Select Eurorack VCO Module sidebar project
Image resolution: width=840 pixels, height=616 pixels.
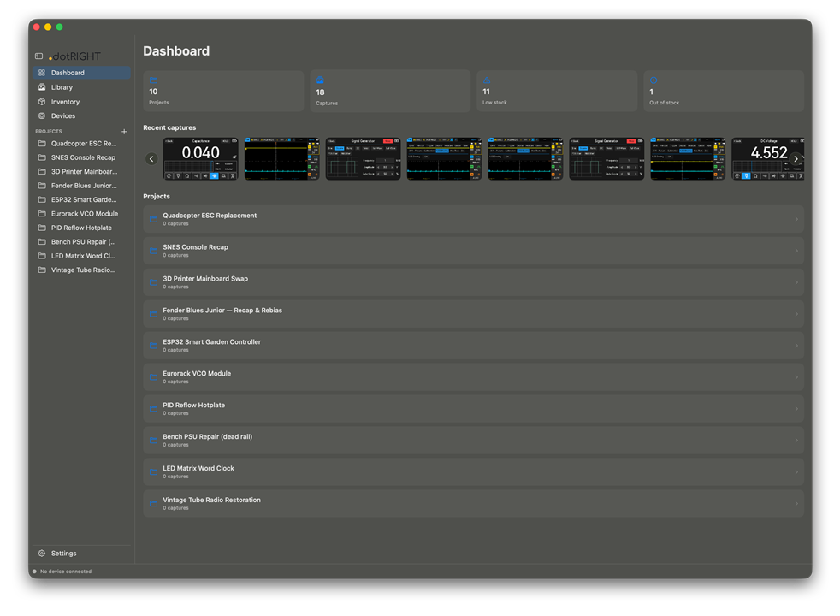pos(81,214)
